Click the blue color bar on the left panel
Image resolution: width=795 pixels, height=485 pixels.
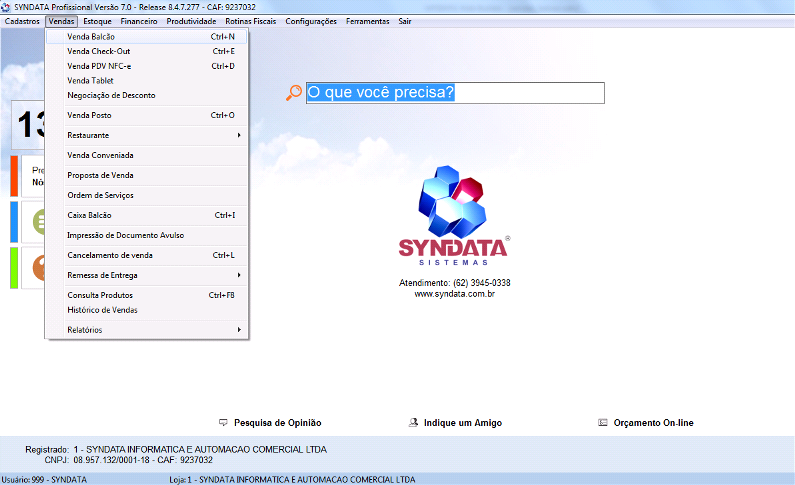click(14, 222)
